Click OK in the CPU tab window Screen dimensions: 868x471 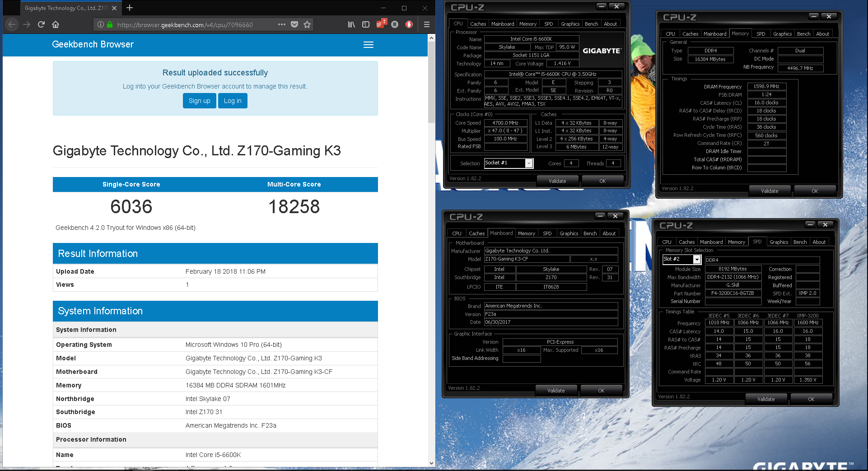[602, 181]
